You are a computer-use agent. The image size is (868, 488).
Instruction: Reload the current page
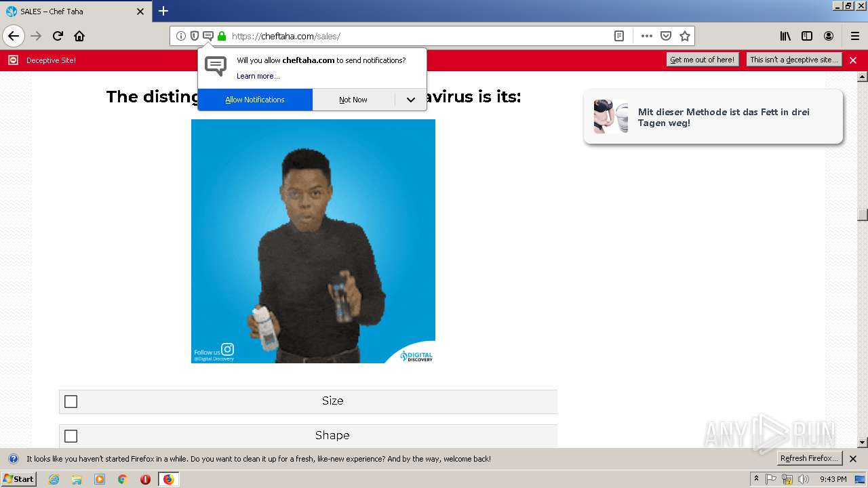[x=58, y=36]
